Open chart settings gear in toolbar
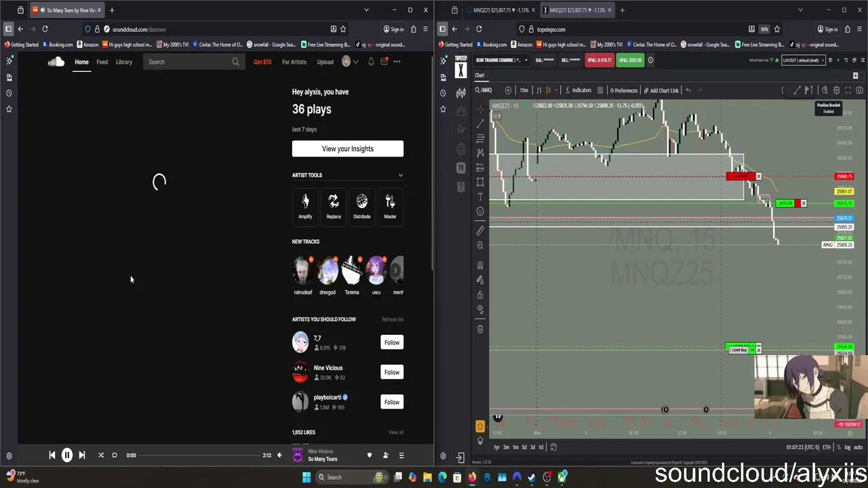The image size is (868, 488). coord(836,90)
